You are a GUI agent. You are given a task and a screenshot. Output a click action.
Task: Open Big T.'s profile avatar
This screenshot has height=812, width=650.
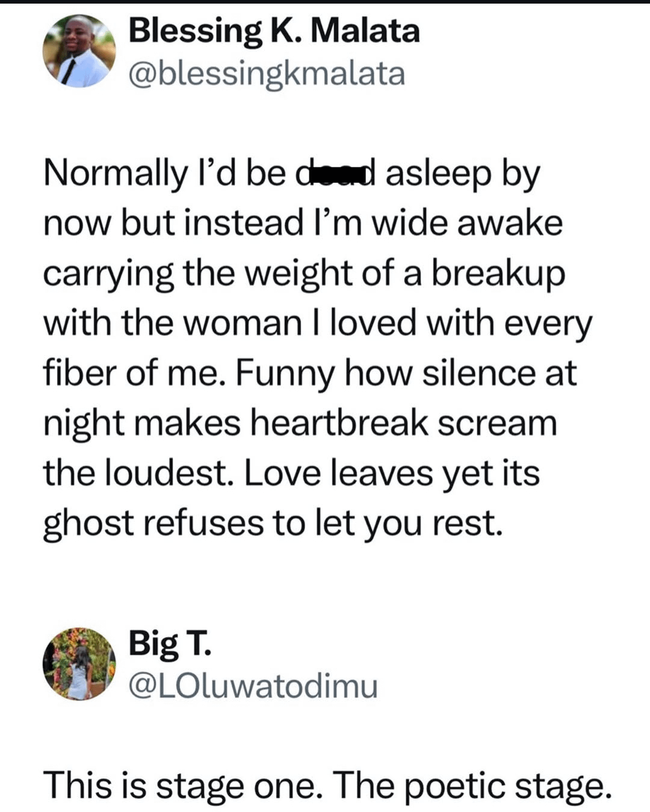pyautogui.click(x=79, y=664)
